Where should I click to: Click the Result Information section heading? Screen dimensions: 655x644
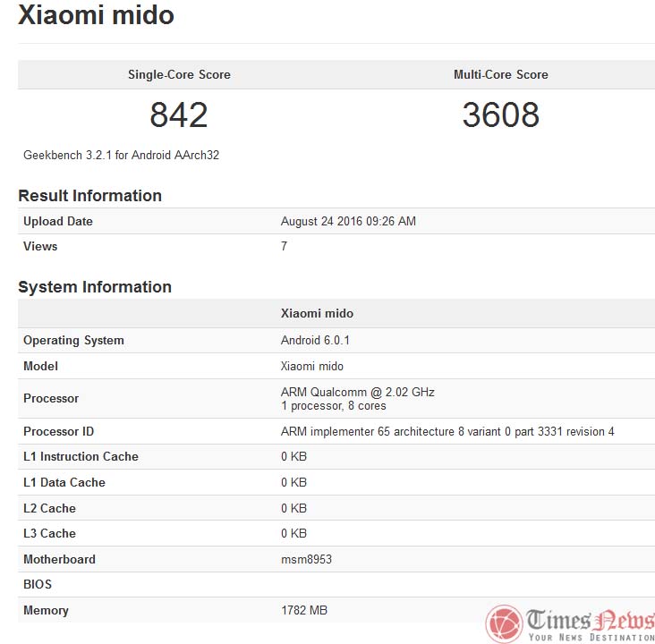[89, 196]
